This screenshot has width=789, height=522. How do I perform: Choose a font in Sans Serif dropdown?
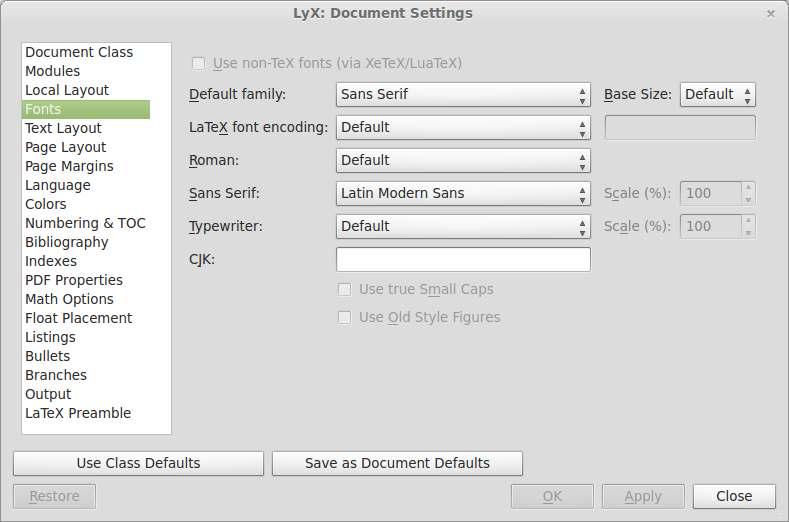[463, 193]
